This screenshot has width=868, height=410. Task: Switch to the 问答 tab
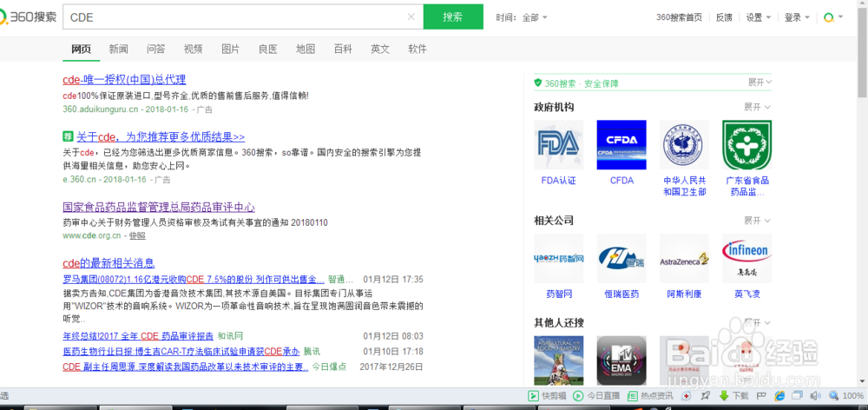(156, 49)
